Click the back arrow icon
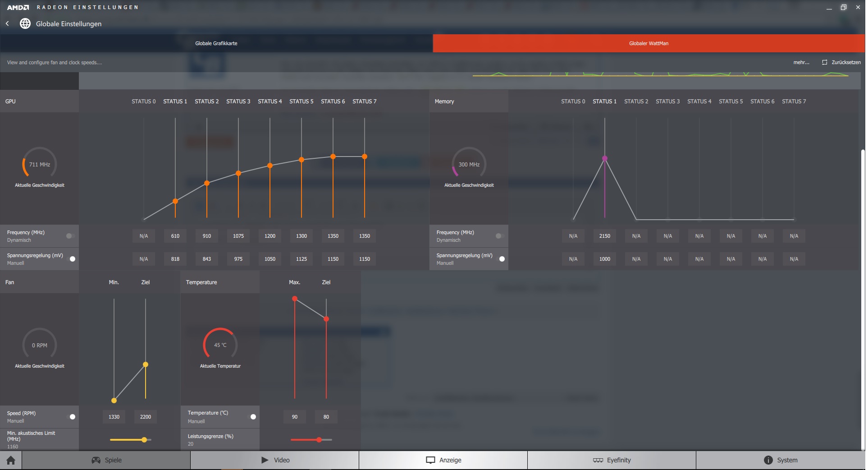The height and width of the screenshot is (470, 868). (7, 23)
